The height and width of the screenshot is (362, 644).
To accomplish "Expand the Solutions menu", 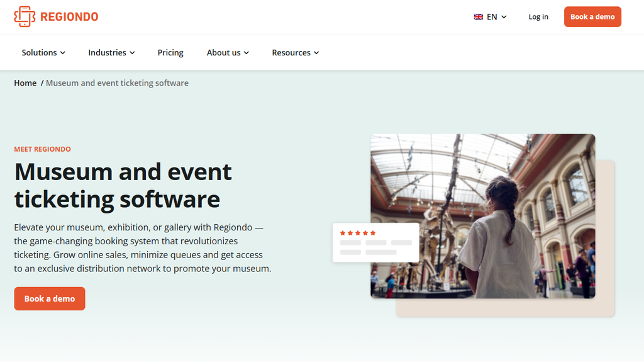I will (43, 53).
